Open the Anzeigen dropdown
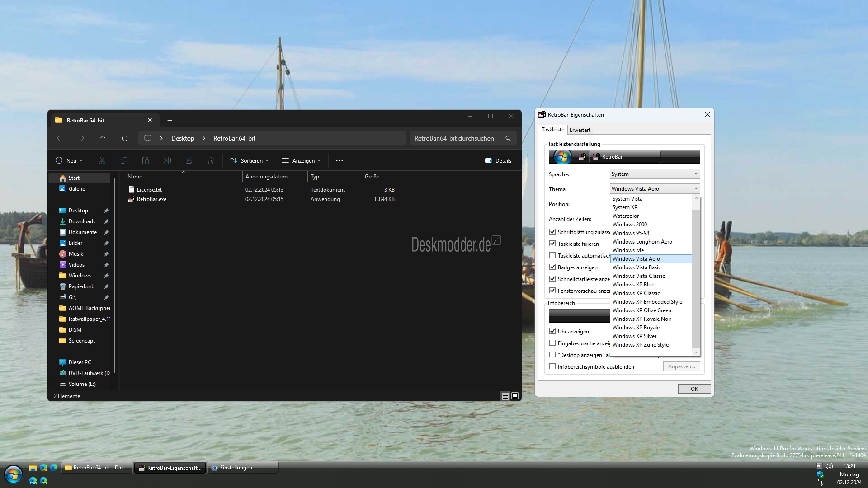This screenshot has width=868, height=488. pyautogui.click(x=301, y=160)
